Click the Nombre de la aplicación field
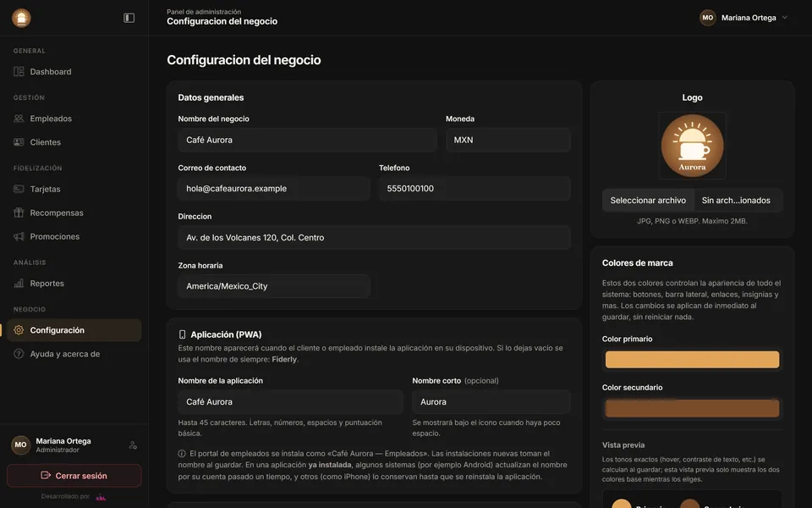Screen dimensions: 812x508 [x=290, y=401]
